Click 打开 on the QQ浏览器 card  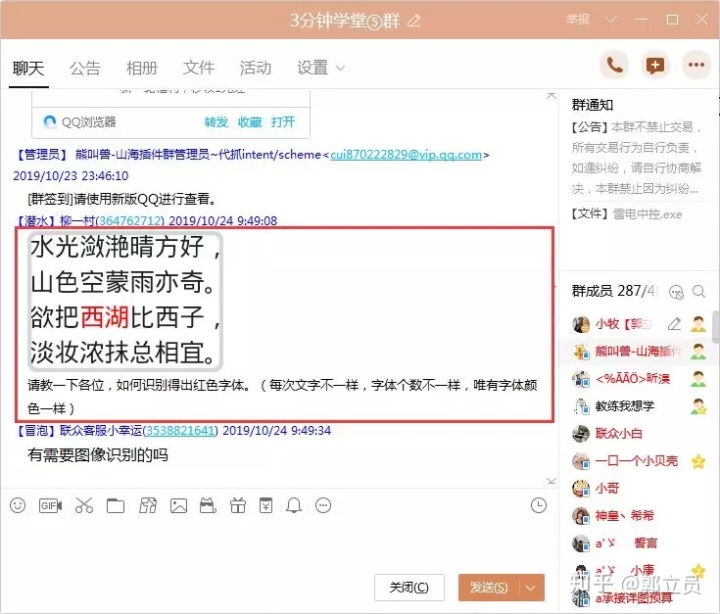283,122
